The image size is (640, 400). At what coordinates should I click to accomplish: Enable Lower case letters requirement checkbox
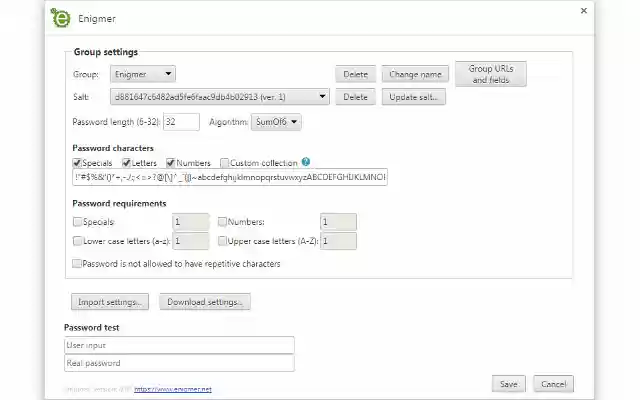coord(77,241)
